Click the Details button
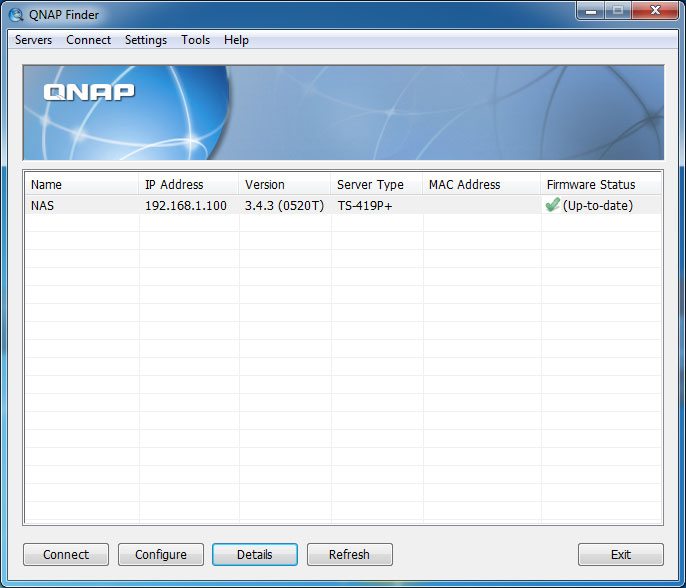This screenshot has height=588, width=686. tap(255, 554)
